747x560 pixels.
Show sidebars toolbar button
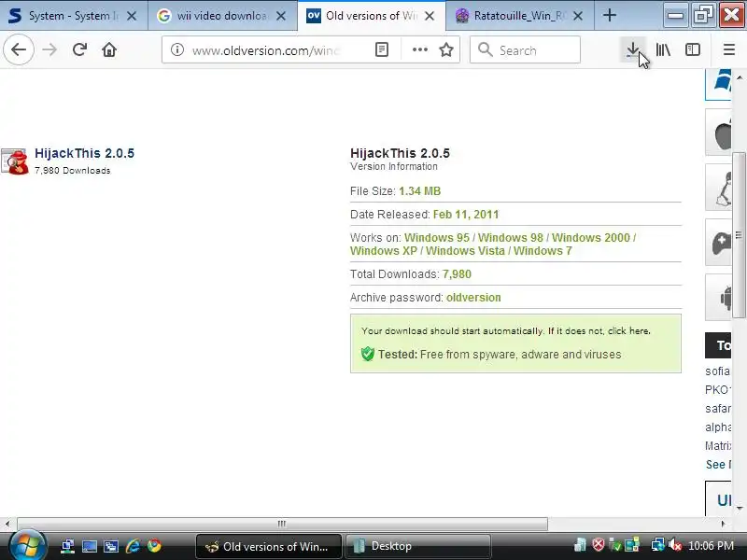click(692, 49)
